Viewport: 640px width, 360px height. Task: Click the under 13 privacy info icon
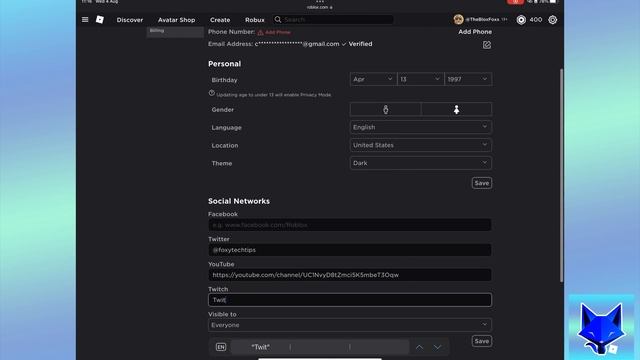click(211, 93)
